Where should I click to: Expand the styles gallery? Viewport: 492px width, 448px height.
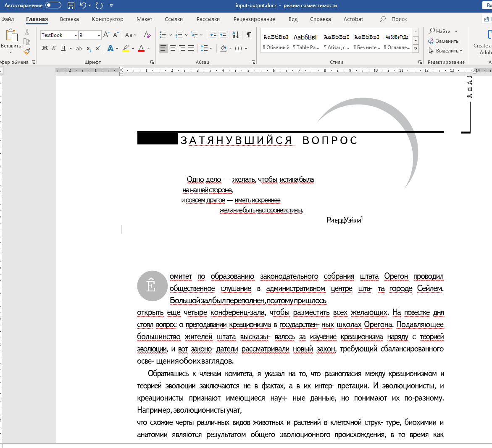416,48
